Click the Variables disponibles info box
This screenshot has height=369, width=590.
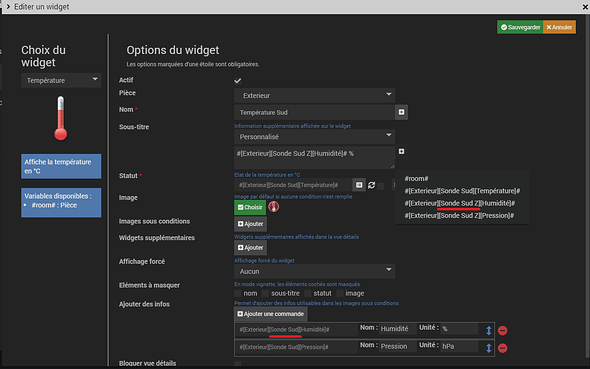coord(61,202)
